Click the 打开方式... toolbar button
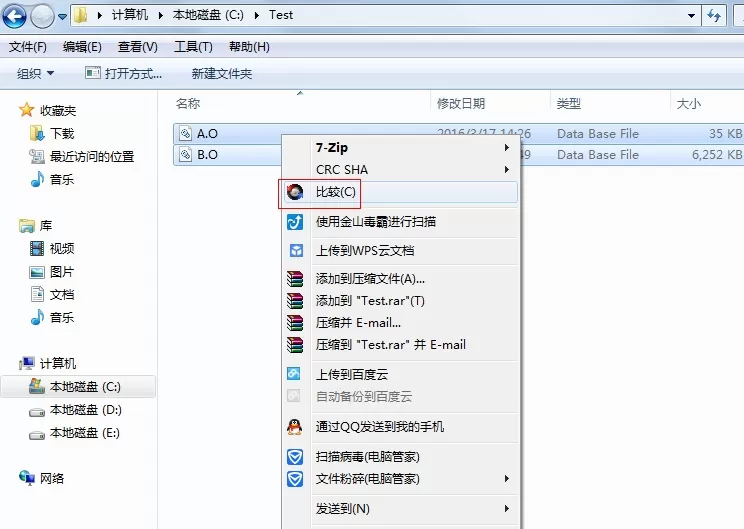 pyautogui.click(x=123, y=74)
